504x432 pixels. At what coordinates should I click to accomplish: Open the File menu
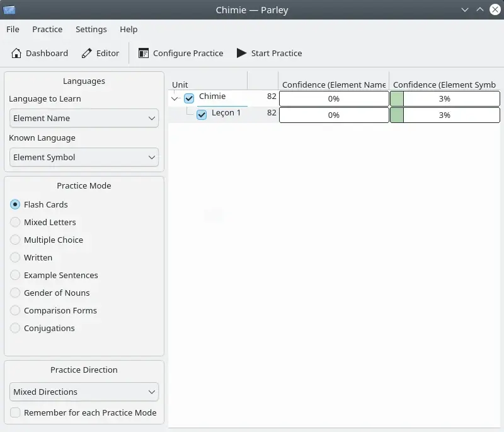[13, 29]
